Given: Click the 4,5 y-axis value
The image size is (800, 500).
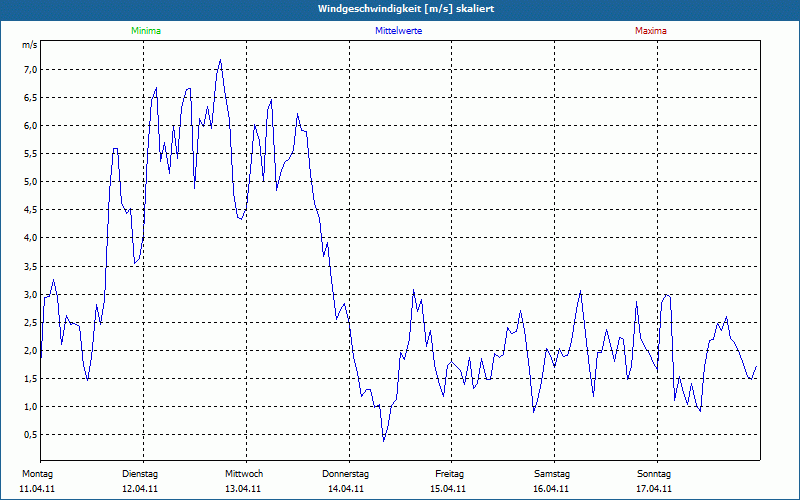Looking at the screenshot, I should click(x=30, y=210).
